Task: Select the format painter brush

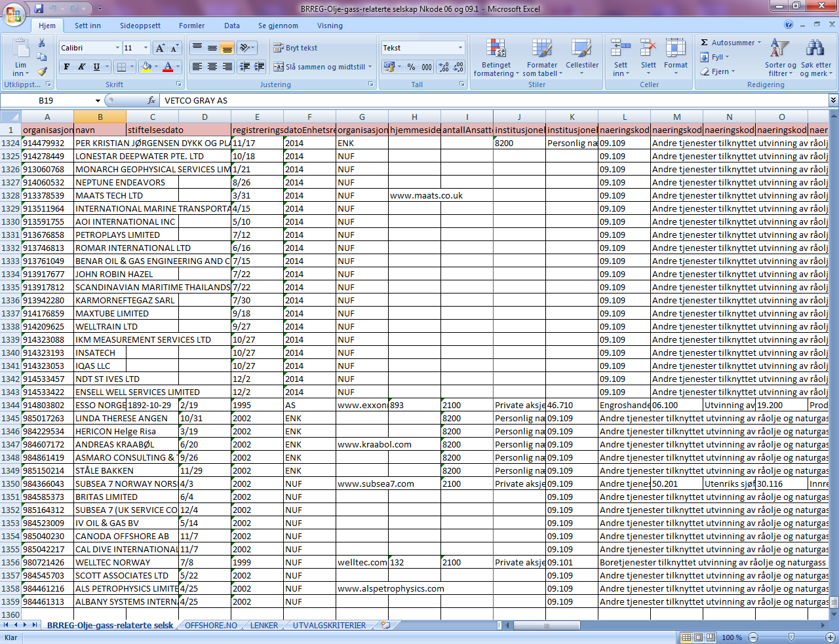Action: 42,71
